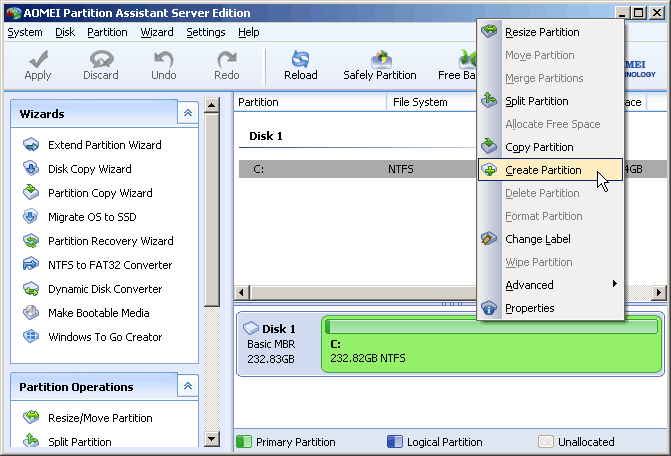The image size is (671, 456).
Task: Click sidebar scrollbar down arrow
Action: [x=212, y=438]
